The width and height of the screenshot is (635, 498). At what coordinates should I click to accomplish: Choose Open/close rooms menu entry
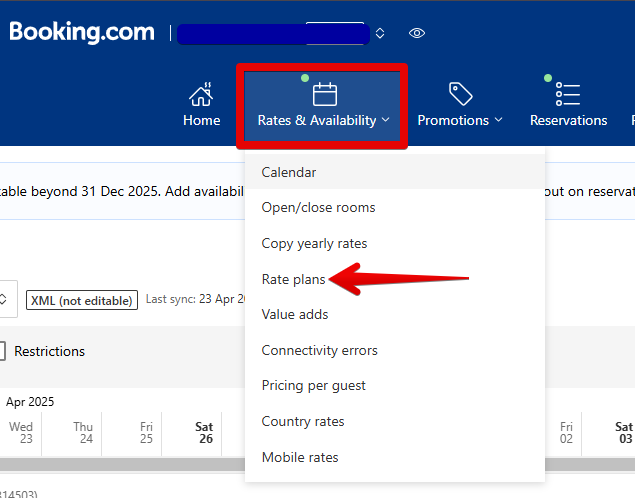(395, 207)
